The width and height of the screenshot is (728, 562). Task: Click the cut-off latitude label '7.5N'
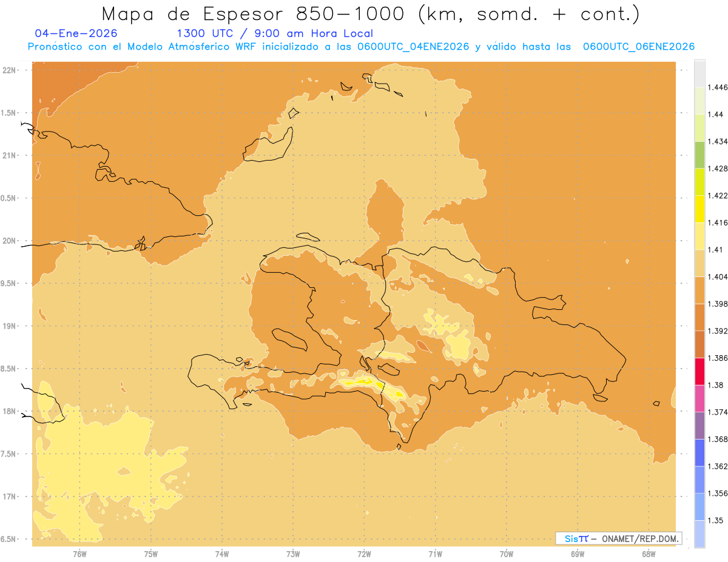coord(8,454)
